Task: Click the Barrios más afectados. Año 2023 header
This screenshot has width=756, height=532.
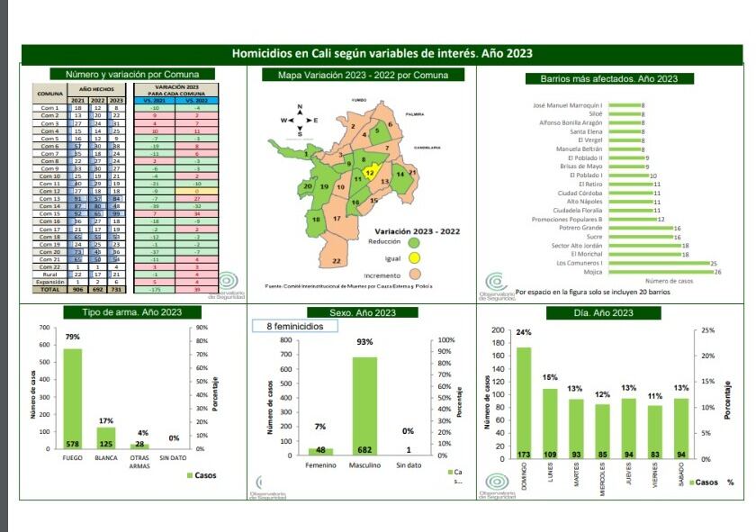Action: pyautogui.click(x=602, y=78)
